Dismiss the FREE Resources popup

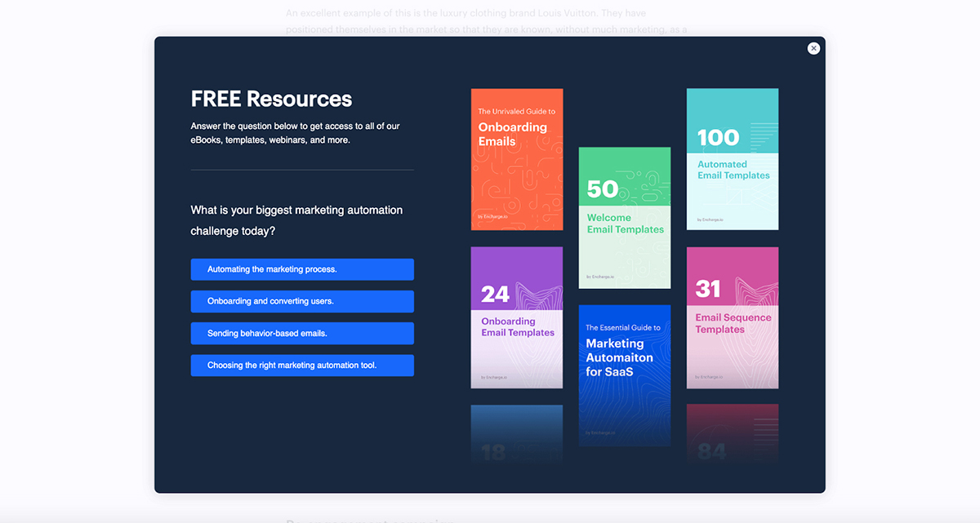pyautogui.click(x=813, y=48)
